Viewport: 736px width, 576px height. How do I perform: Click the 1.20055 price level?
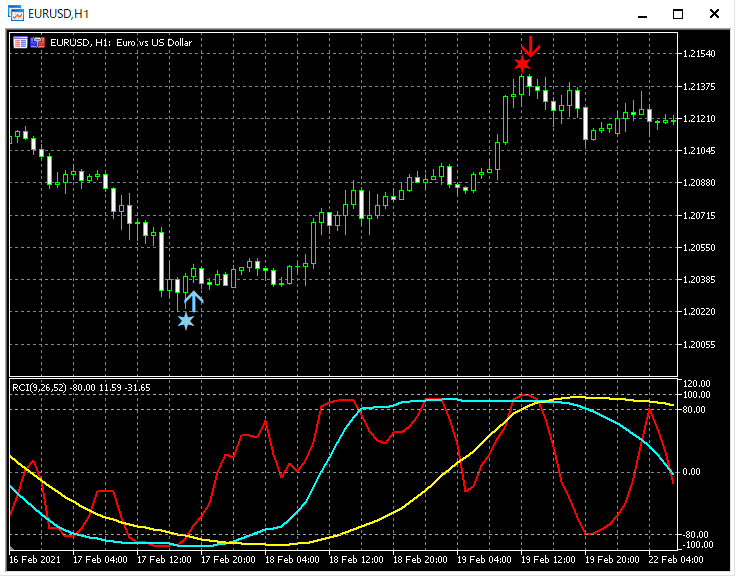[699, 345]
